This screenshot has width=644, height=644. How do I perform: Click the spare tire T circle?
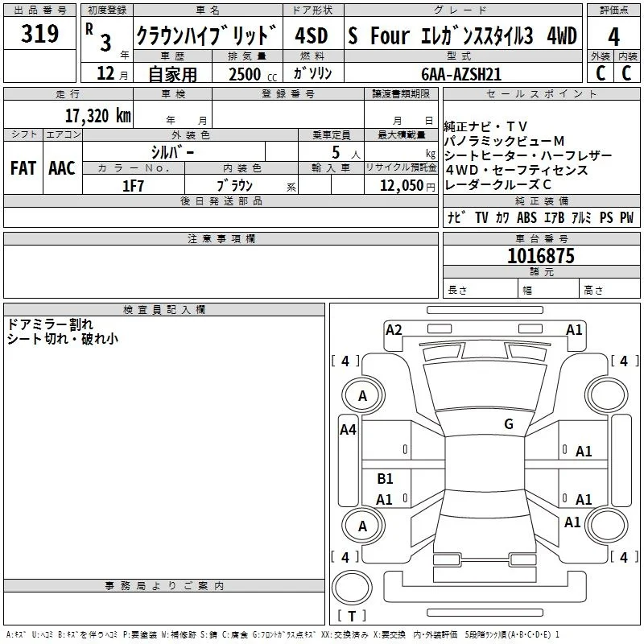coord(352,588)
